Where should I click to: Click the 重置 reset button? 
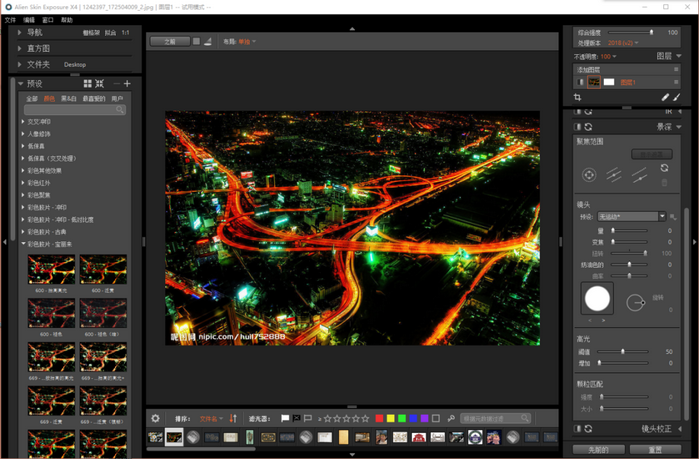655,450
